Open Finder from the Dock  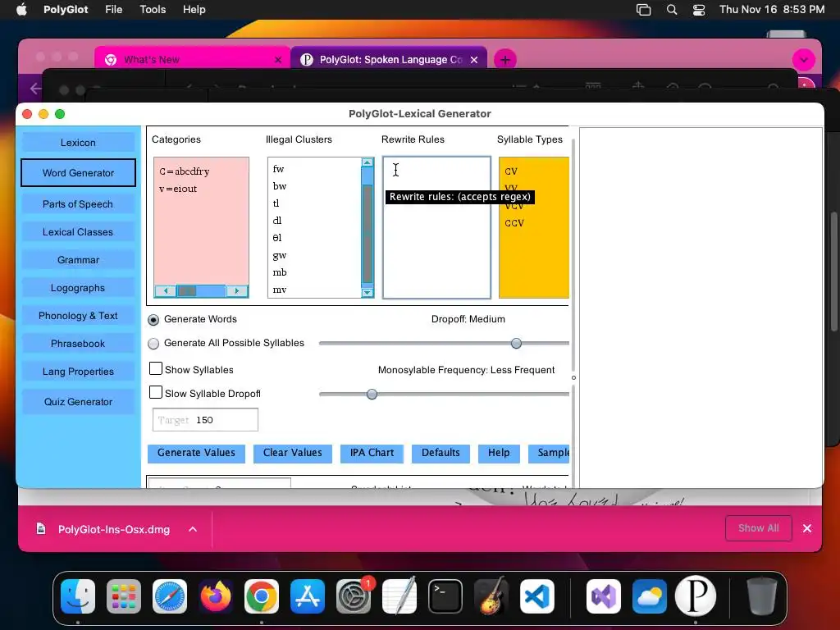point(78,596)
